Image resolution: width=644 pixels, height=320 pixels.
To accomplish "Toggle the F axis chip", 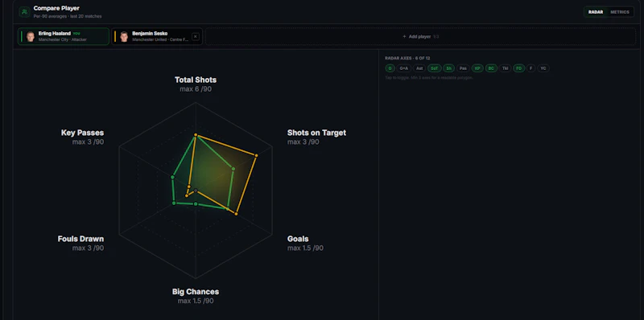I will coord(531,68).
